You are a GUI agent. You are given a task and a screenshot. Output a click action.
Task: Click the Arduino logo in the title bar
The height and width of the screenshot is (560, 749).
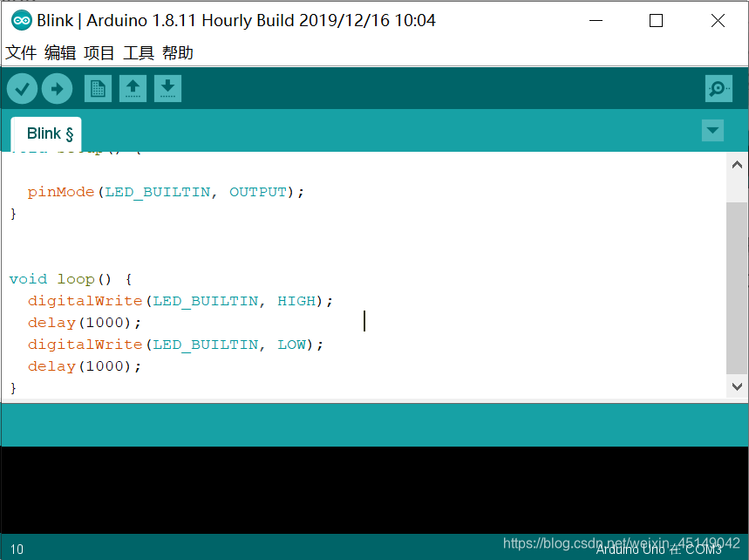click(22, 21)
